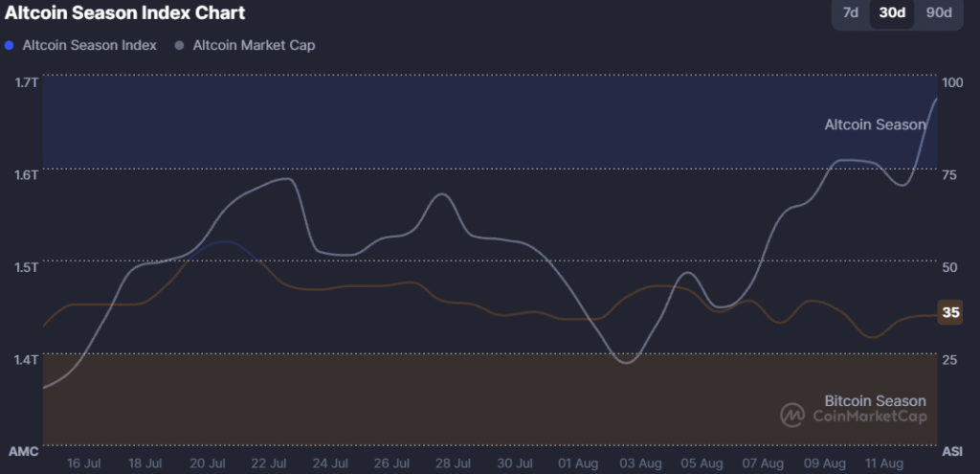Switch to the 30d time range
This screenshot has width=980, height=474.
coord(892,12)
